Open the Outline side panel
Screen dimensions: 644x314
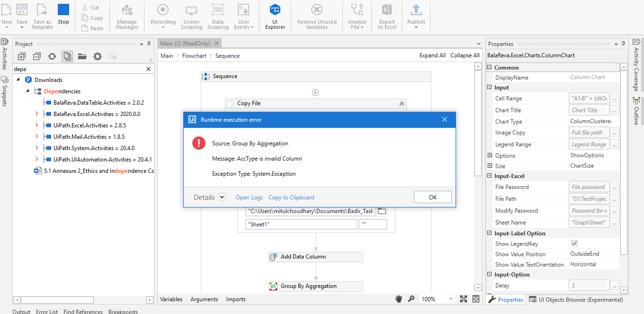[636, 111]
